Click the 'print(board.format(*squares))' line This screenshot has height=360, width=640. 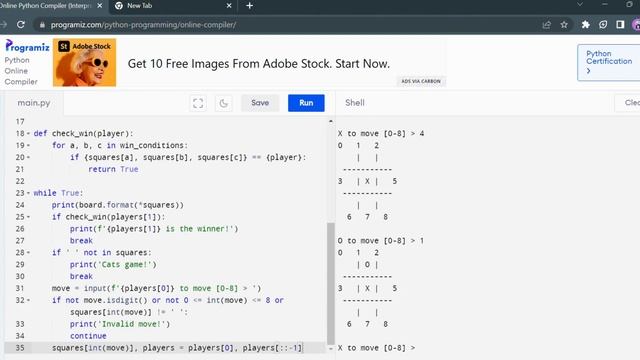point(118,205)
